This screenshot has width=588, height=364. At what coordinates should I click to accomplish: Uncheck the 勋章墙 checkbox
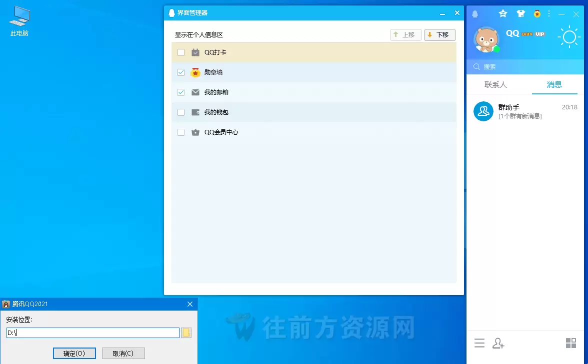click(x=181, y=72)
